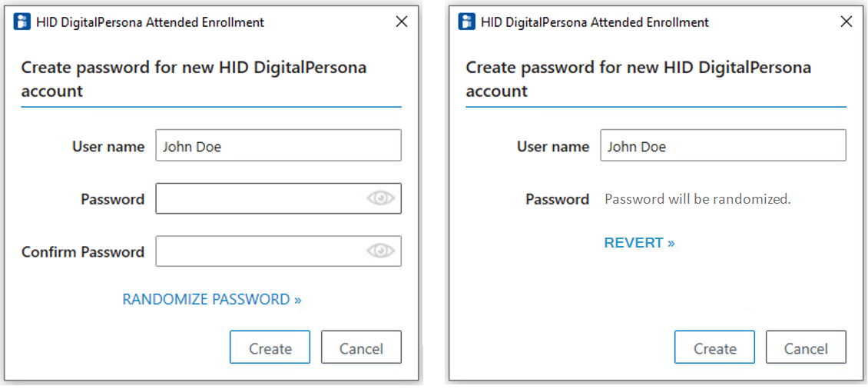Close the dialog showing Password will be randomized

click(846, 22)
